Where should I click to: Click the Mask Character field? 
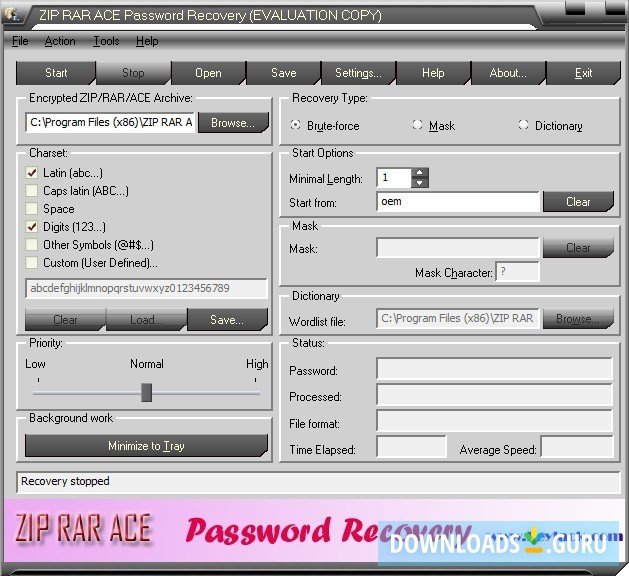518,272
